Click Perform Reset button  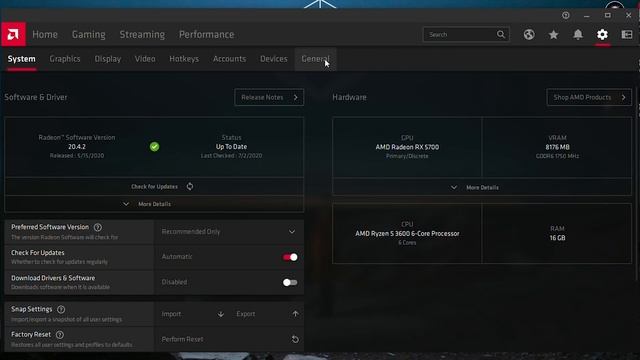[x=229, y=339]
